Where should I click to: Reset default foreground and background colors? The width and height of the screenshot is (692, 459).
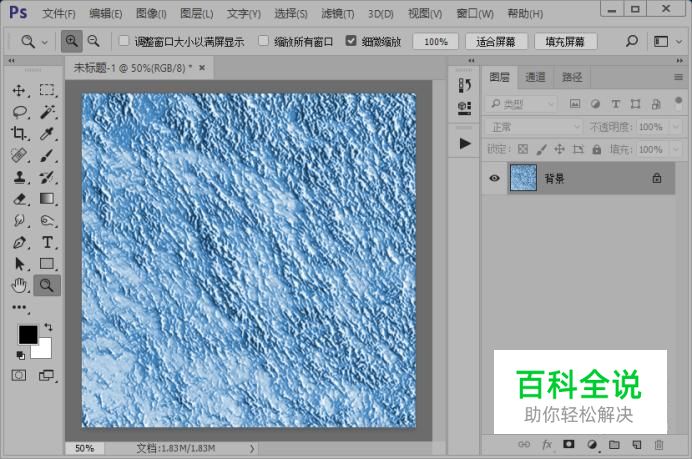[20, 355]
